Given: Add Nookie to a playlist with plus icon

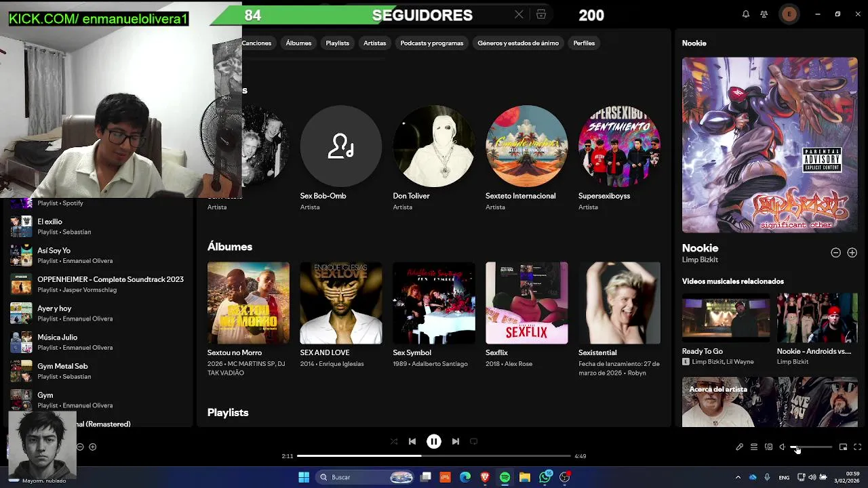Looking at the screenshot, I should click(852, 253).
